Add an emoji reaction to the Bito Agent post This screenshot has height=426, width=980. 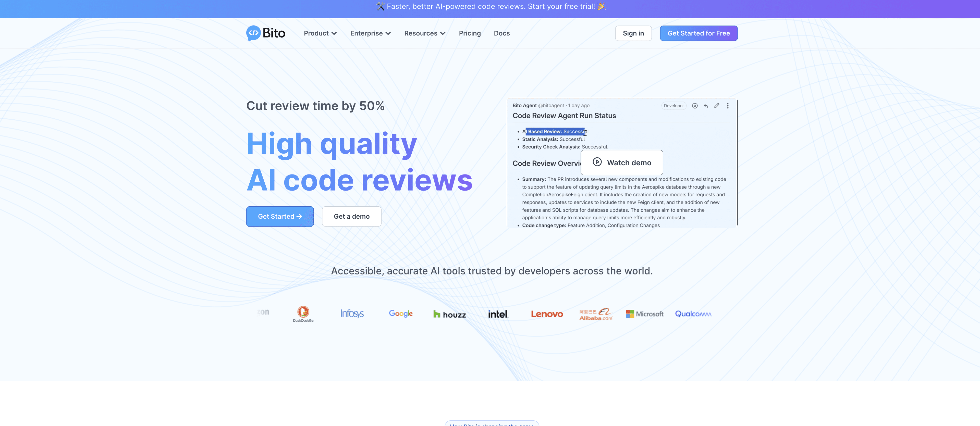pos(695,106)
